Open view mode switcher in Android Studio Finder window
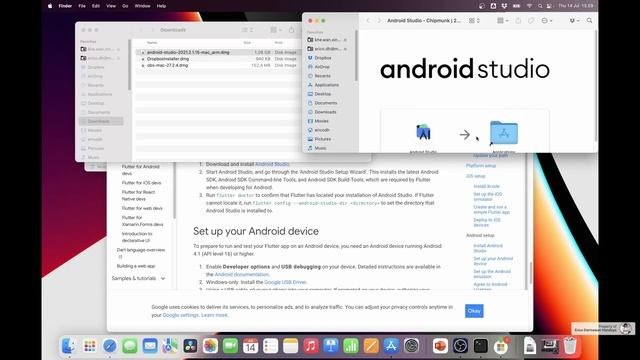 [474, 20]
